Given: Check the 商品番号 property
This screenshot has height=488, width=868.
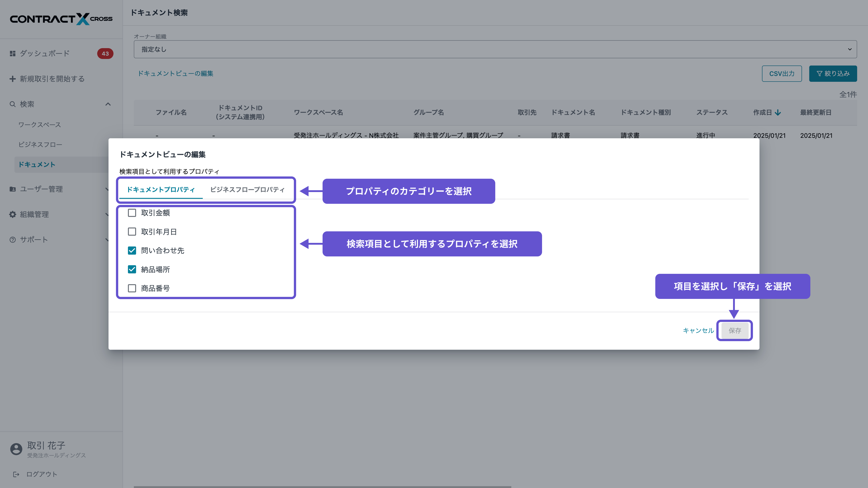Looking at the screenshot, I should pos(132,288).
